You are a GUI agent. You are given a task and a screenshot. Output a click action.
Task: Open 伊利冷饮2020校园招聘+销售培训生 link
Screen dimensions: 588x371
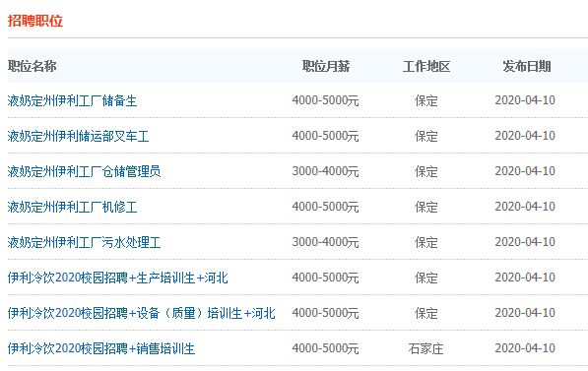point(101,348)
